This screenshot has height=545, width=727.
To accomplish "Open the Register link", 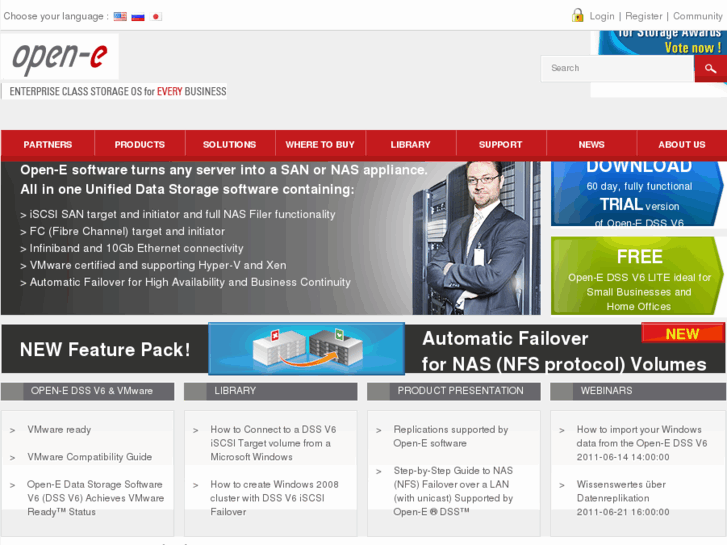I will tap(644, 16).
